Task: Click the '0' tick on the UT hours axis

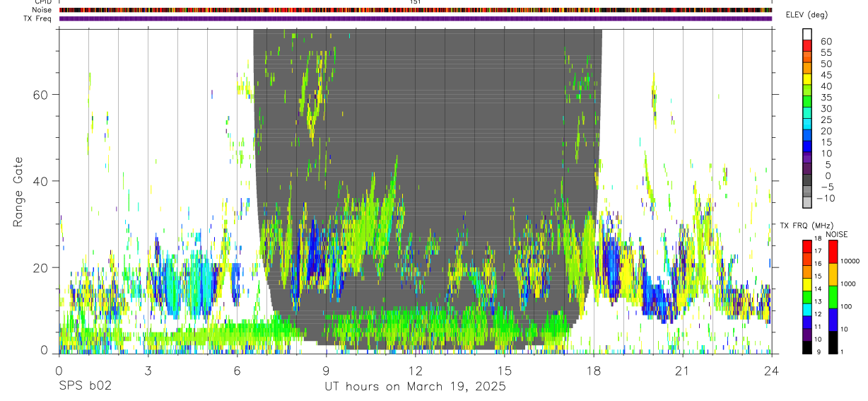Action: click(59, 371)
